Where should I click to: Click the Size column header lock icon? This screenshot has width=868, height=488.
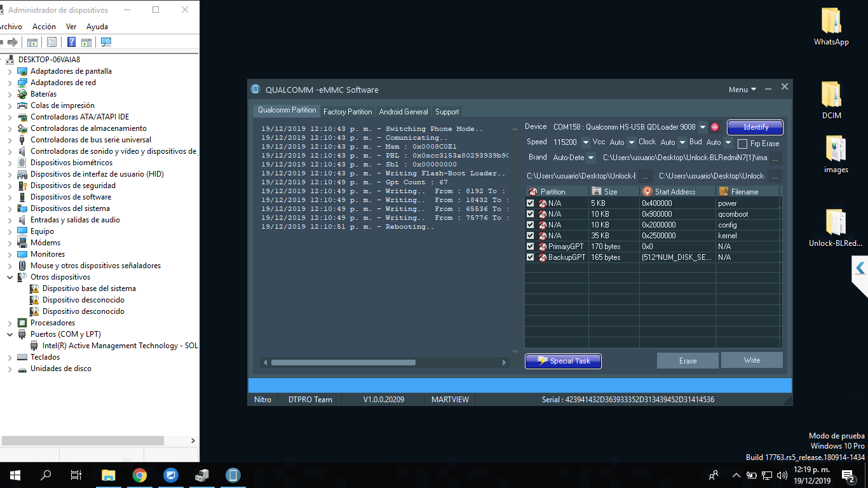597,191
